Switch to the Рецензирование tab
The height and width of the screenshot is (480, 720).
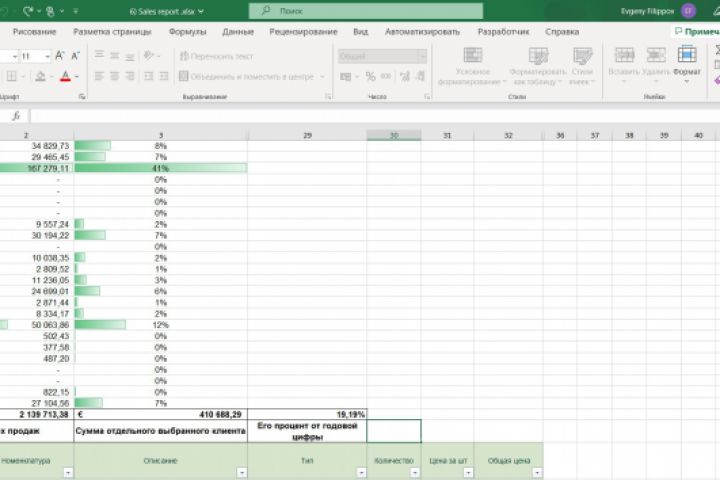(x=303, y=32)
